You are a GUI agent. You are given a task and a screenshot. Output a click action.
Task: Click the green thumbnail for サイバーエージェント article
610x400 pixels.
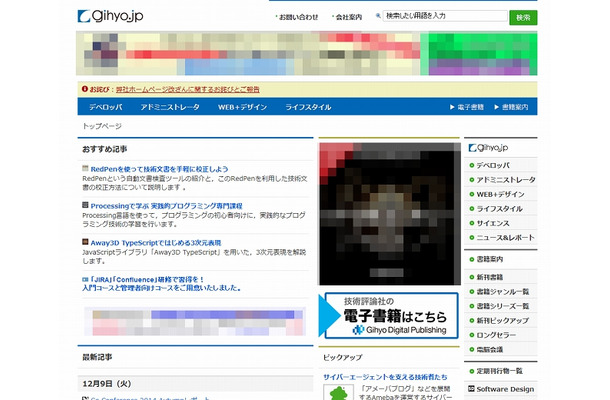338,392
